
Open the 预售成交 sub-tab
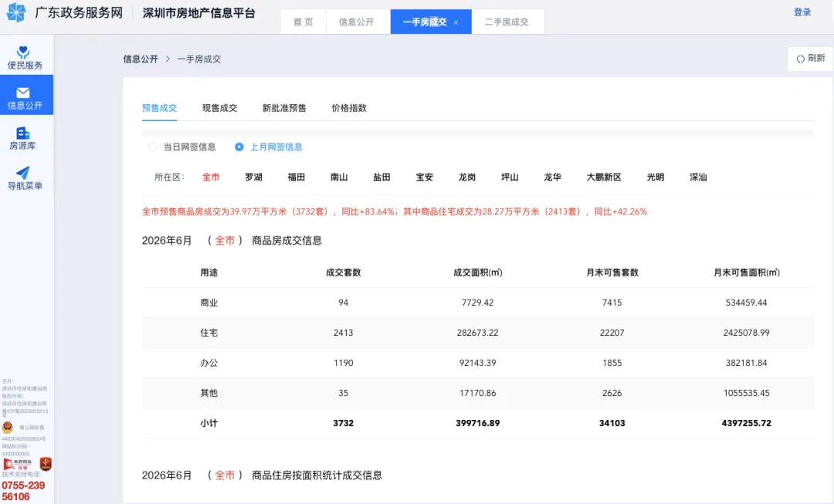159,108
